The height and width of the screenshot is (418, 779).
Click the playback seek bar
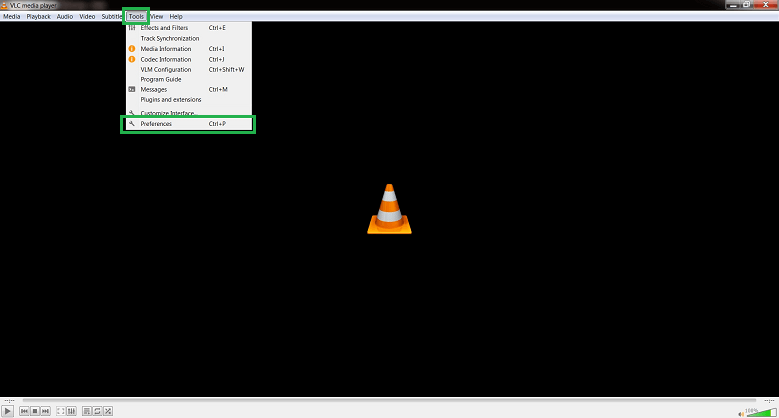click(389, 400)
